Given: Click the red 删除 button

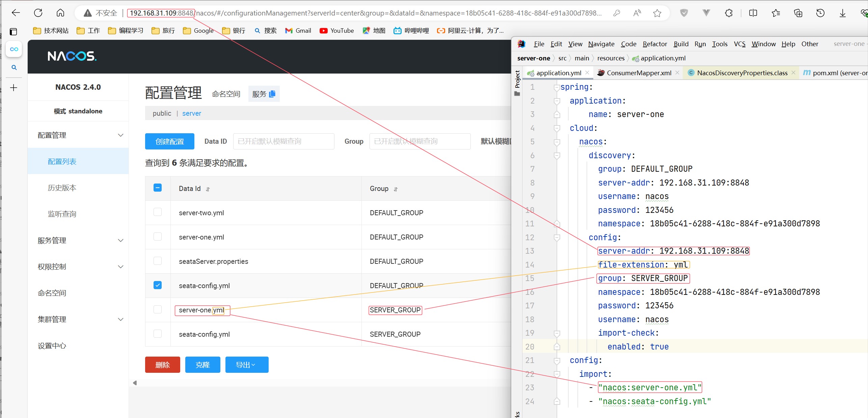Looking at the screenshot, I should [162, 365].
